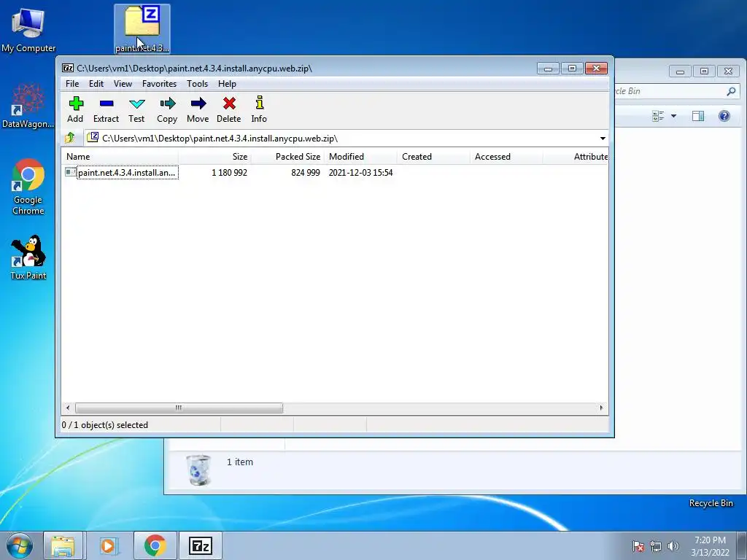Run the Test archive tool
The height and width of the screenshot is (560, 747).
[x=136, y=109]
